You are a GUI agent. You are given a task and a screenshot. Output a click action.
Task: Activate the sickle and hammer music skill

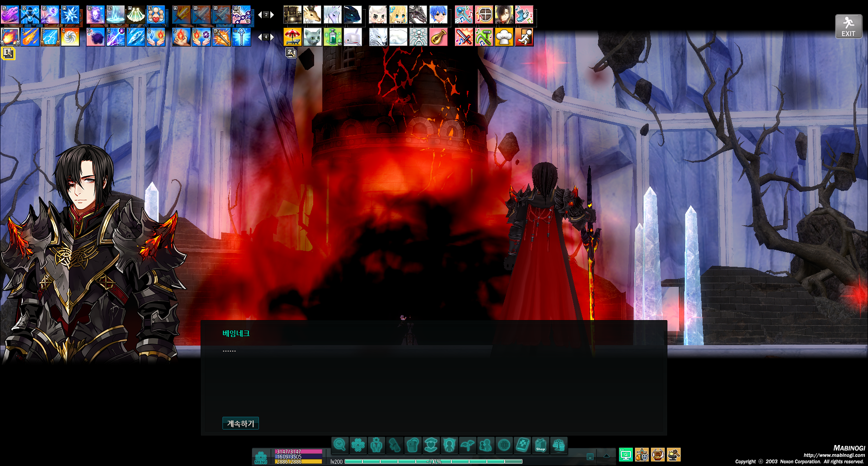(x=484, y=37)
